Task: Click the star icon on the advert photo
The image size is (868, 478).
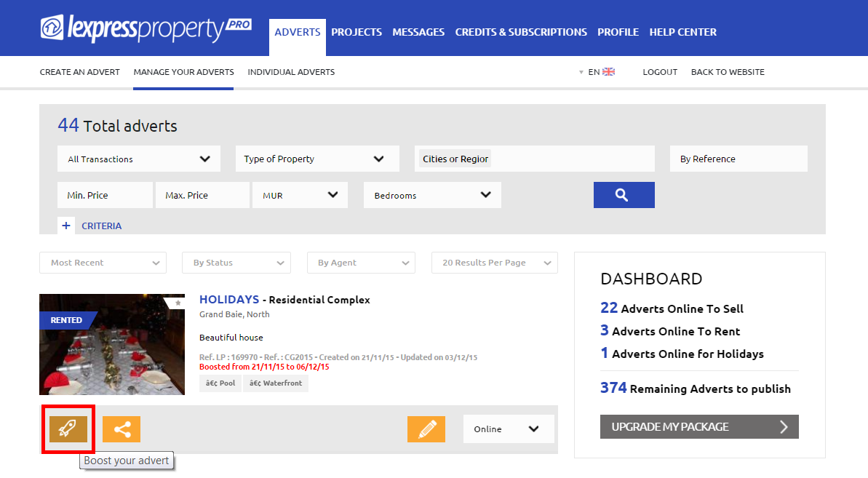Action: tap(178, 303)
